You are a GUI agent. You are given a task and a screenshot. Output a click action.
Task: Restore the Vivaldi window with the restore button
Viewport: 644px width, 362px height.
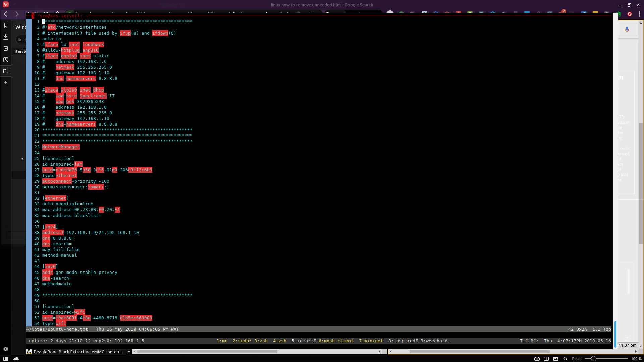tap(629, 5)
